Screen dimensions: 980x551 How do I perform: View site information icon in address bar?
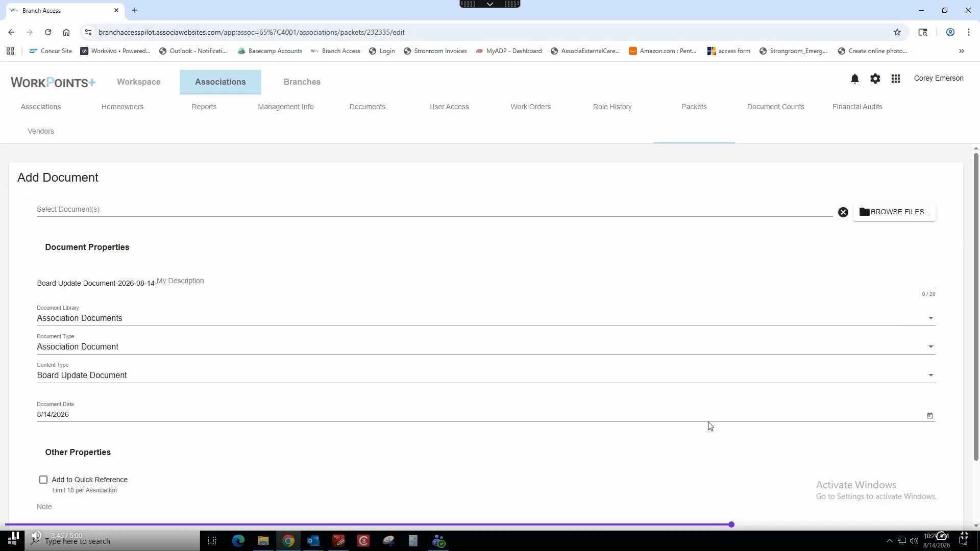[x=88, y=32]
